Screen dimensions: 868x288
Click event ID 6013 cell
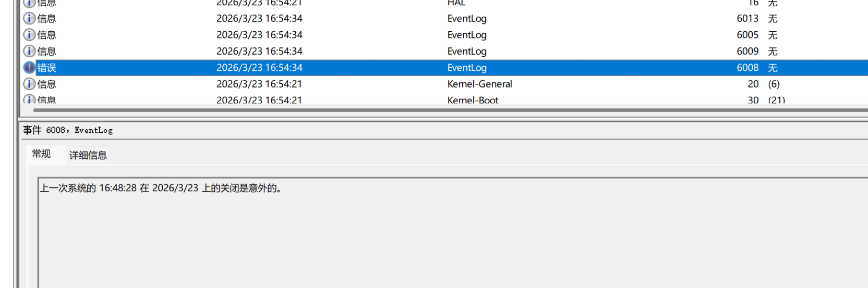(x=748, y=18)
